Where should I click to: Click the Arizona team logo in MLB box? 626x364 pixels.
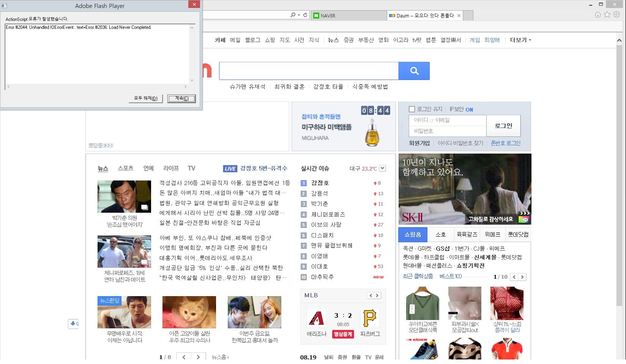click(x=316, y=318)
